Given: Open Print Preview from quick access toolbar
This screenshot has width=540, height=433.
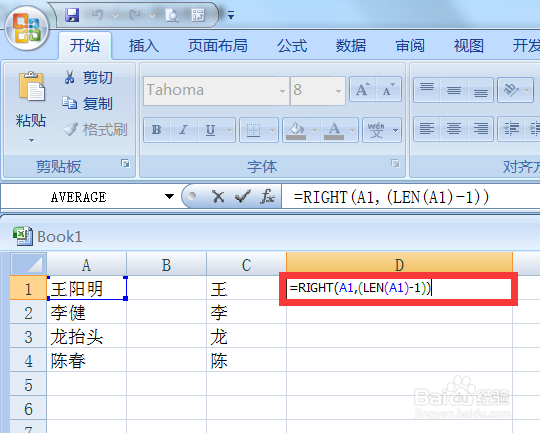Looking at the screenshot, I should 172,16.
